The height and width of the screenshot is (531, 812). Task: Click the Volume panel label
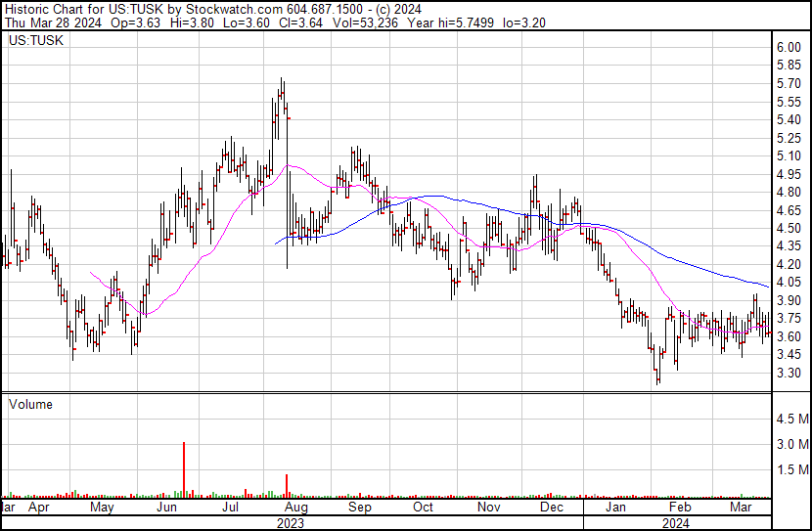[30, 404]
